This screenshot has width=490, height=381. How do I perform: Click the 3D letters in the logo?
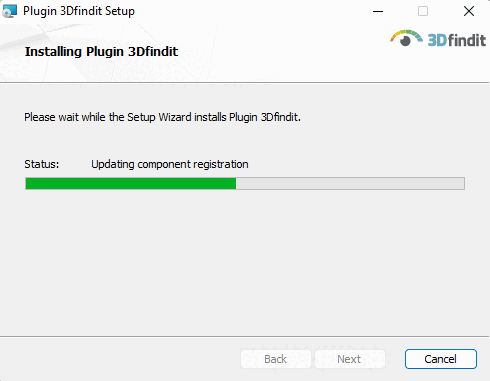(x=437, y=40)
